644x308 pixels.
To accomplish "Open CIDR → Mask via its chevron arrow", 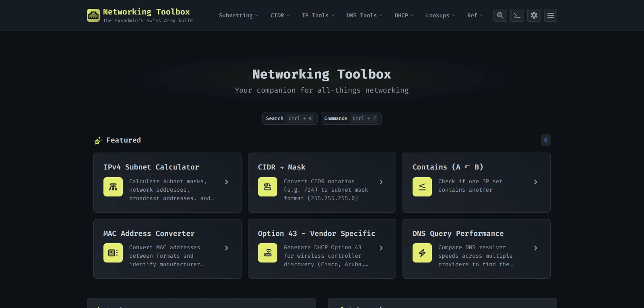I will click(381, 182).
